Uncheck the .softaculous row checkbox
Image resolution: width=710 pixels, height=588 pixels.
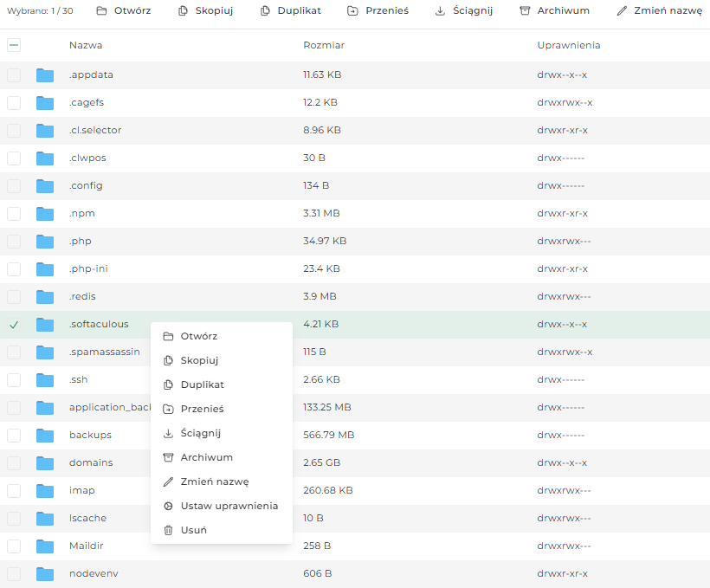14,324
